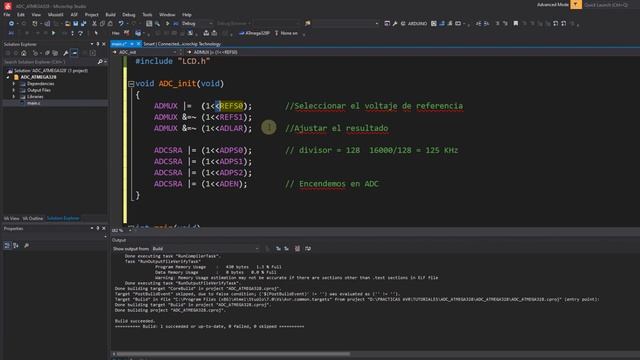Collapse the ADC_init function code block
640x360 pixels.
(x=131, y=84)
